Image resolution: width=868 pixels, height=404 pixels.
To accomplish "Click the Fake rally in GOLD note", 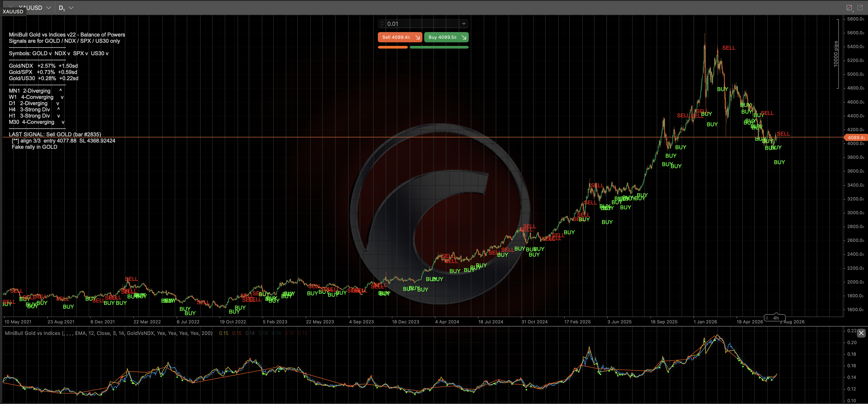I will (x=34, y=147).
